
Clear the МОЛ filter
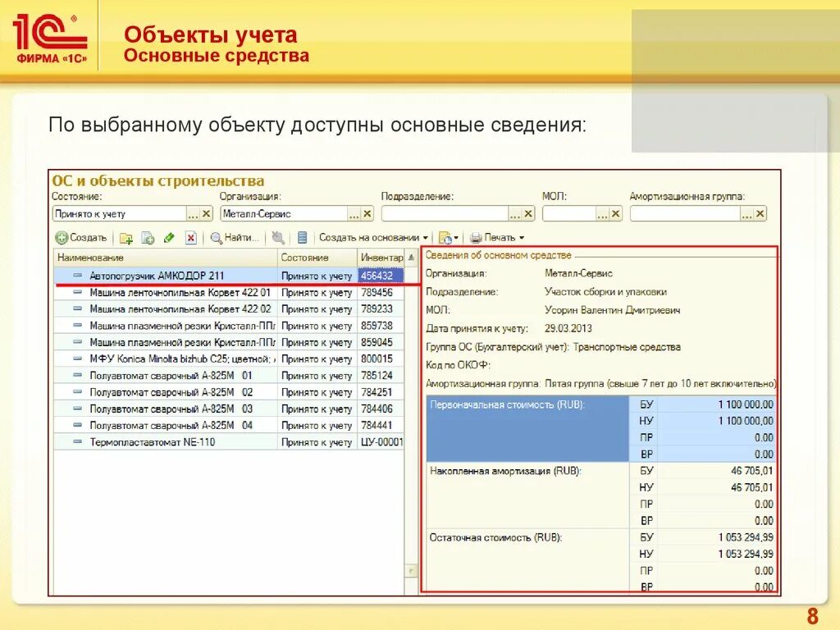click(615, 214)
